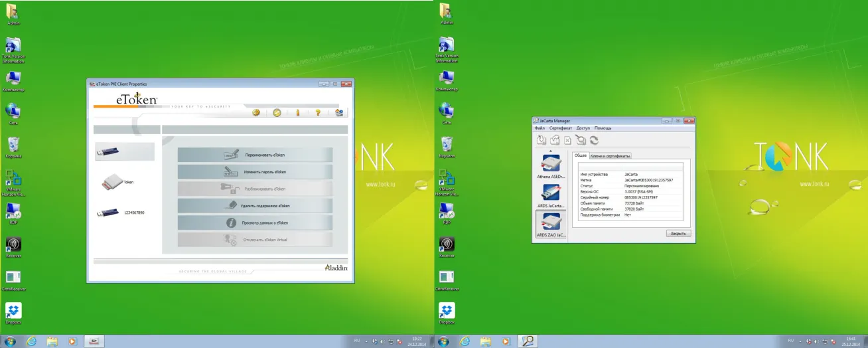Open Media Player on eToken desktop taskbar
868x348 pixels.
72,341
